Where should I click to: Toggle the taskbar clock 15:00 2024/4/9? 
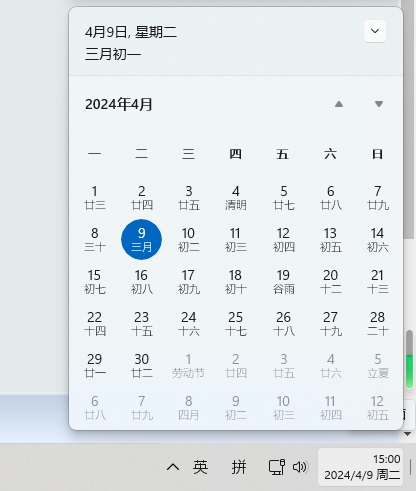click(x=360, y=467)
